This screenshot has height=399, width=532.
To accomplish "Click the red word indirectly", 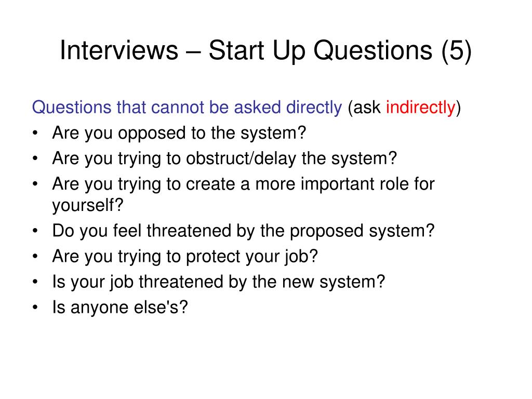I will pyautogui.click(x=421, y=108).
